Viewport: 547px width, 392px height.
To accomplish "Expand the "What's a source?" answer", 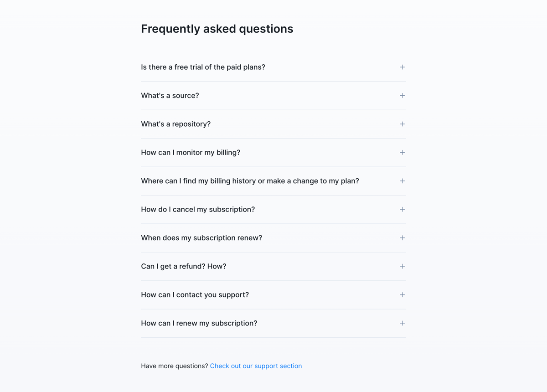I will (170, 96).
